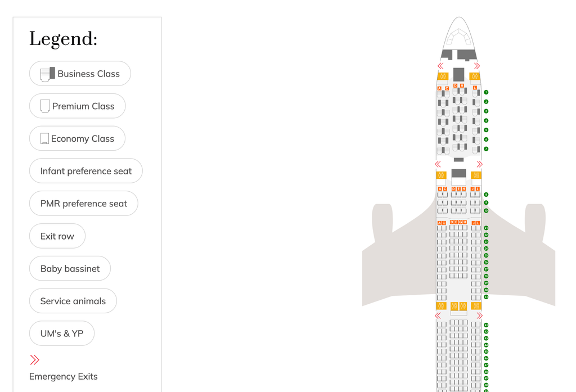The image size is (576, 392).
Task: Select the Service animals legend item
Action: pos(73,301)
